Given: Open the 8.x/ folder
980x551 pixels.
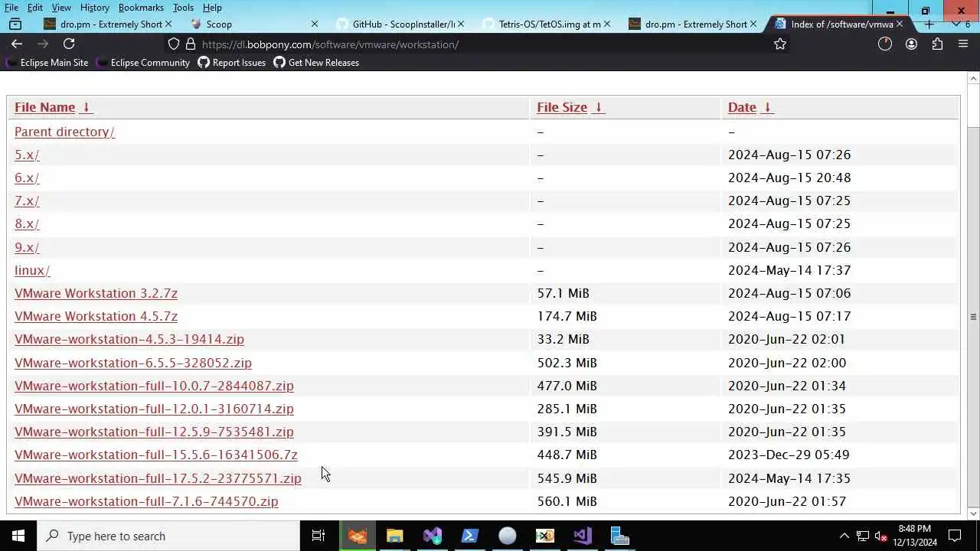Looking at the screenshot, I should (x=27, y=223).
